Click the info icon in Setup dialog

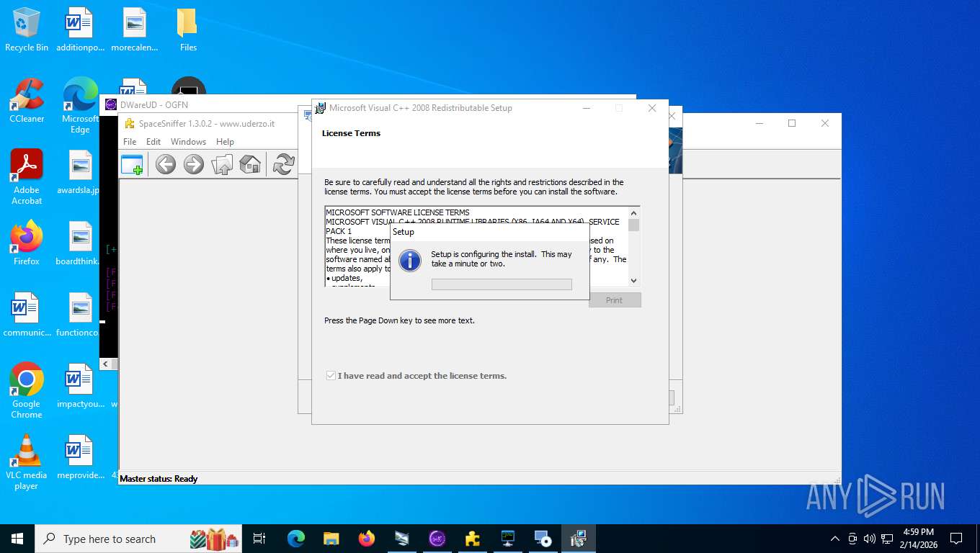coord(410,260)
